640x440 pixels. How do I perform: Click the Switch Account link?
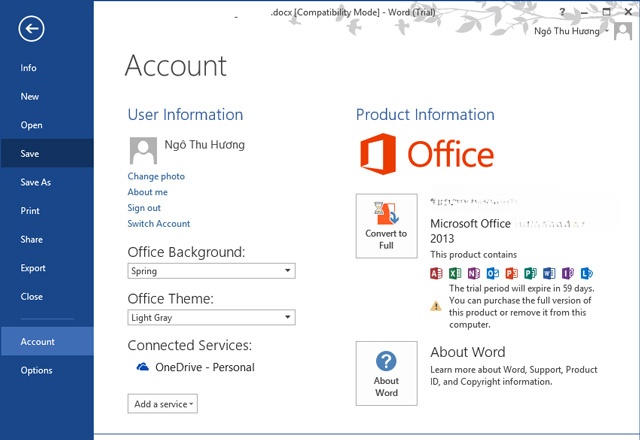(x=159, y=224)
